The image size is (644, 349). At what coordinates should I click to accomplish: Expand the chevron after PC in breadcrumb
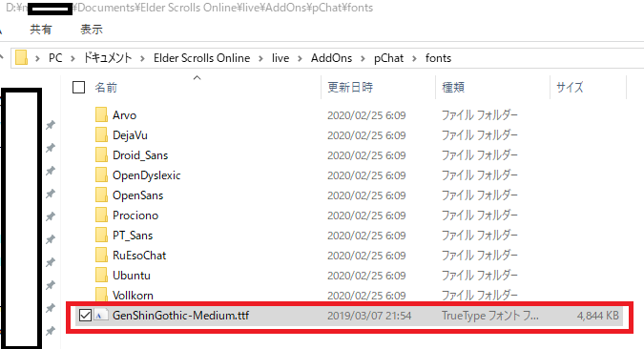click(x=73, y=58)
